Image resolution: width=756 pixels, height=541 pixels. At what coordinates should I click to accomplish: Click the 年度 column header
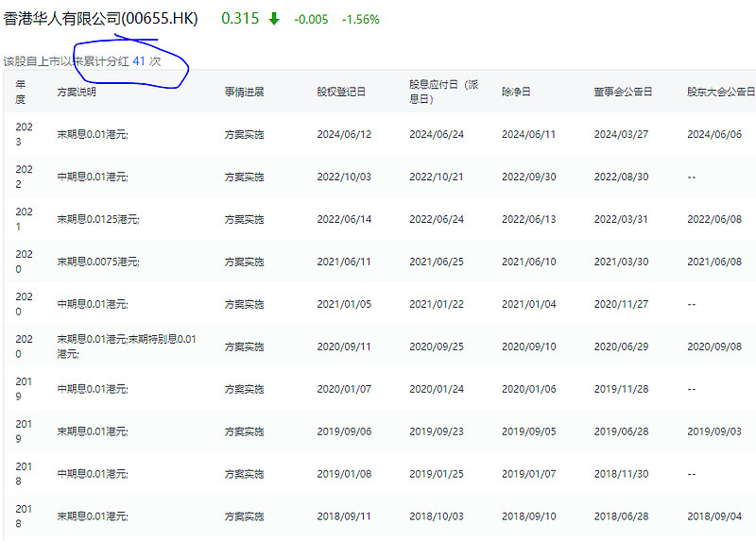20,92
